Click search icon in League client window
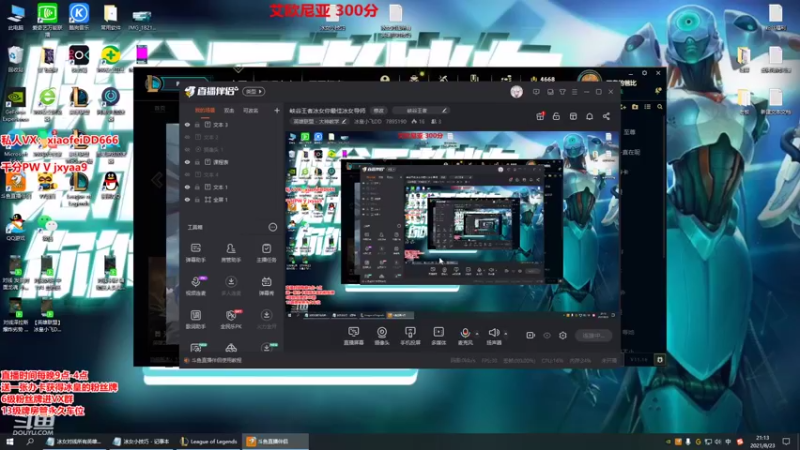 660,107
